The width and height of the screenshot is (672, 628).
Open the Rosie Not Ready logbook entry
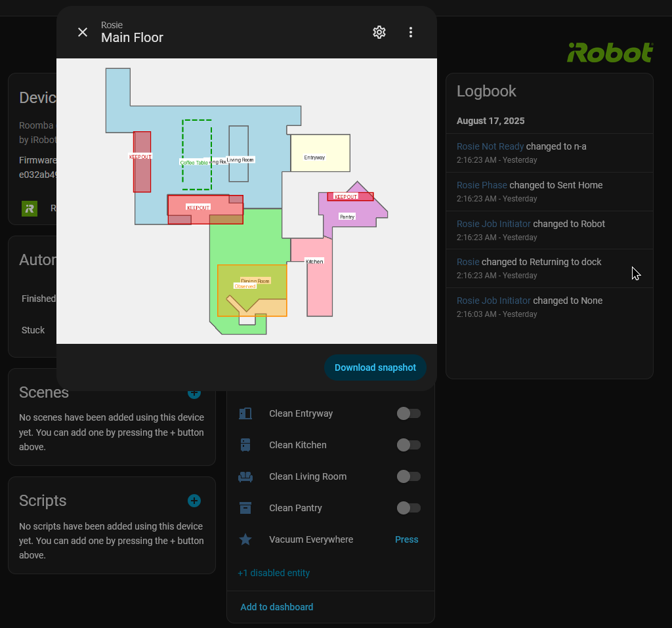pyautogui.click(x=490, y=146)
